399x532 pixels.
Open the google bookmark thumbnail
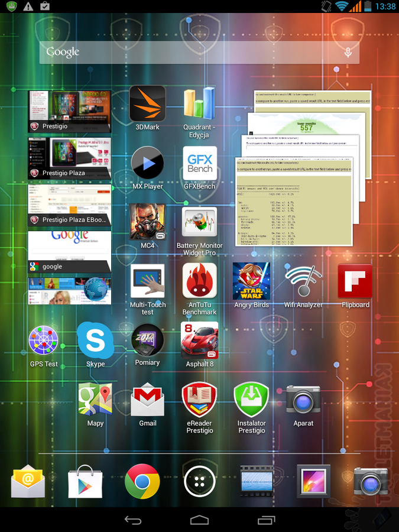pyautogui.click(x=69, y=252)
